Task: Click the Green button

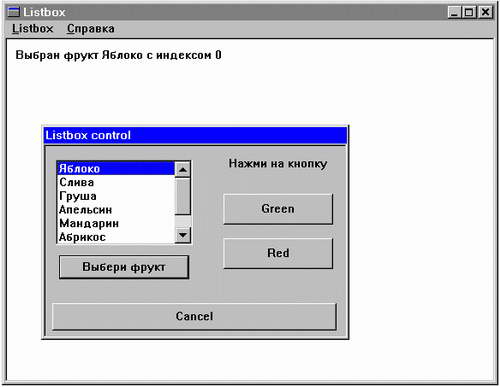Action: (x=278, y=209)
